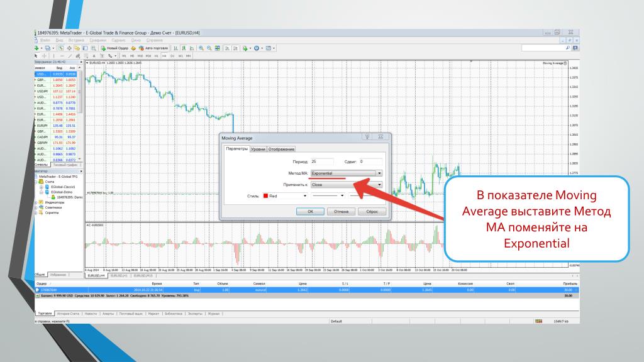Screen dimensions: 644x362
Task: Select the Horizontal Line drawing tool
Action: (x=62, y=56)
